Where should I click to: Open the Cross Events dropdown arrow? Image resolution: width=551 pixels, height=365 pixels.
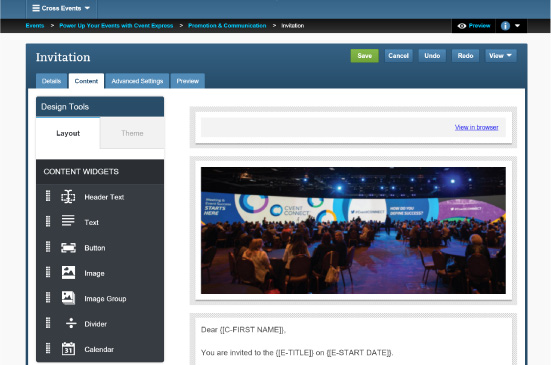87,8
